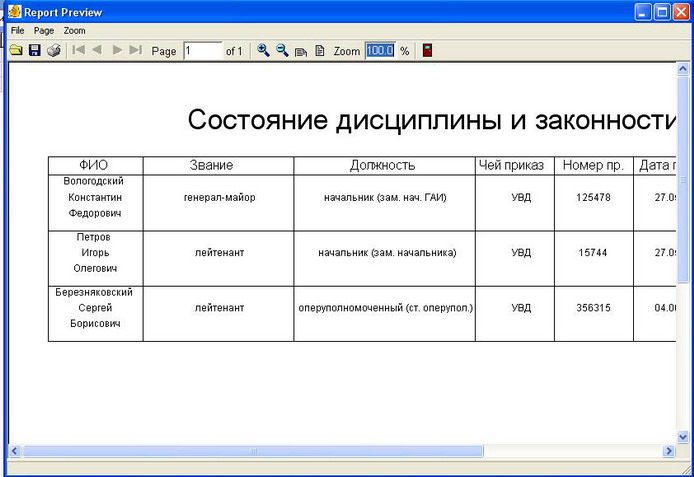Go to last page arrow
Viewport: 694px width, 477px height.
click(135, 50)
